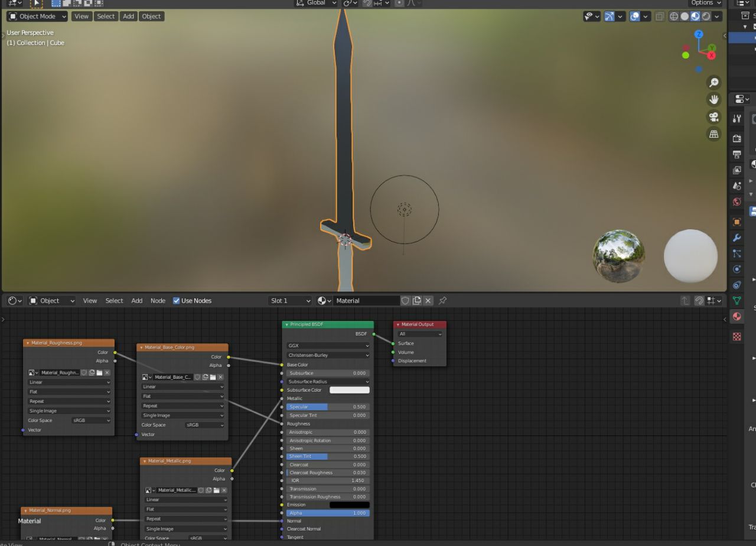The height and width of the screenshot is (546, 756).
Task: Open the shader type Object dropdown
Action: (52, 301)
